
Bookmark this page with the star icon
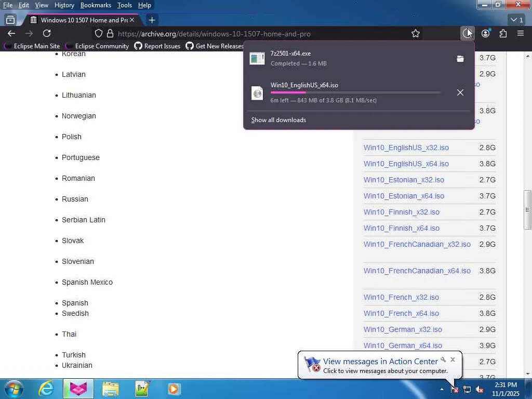tap(415, 34)
